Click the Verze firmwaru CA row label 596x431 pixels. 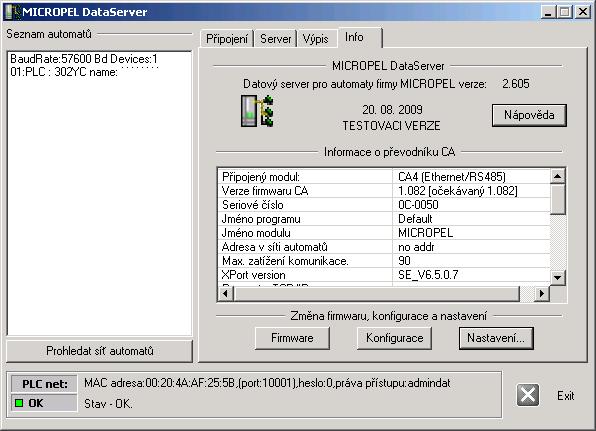click(x=265, y=191)
